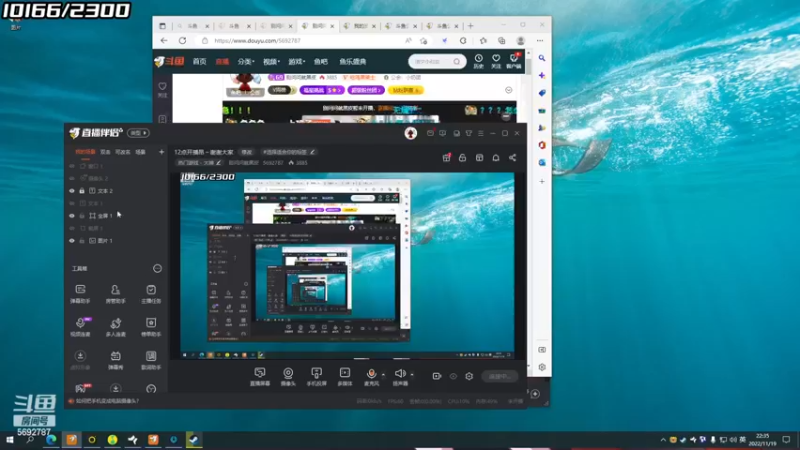
Task: Open the 多人连麦 multi-person link tool
Action: (115, 327)
